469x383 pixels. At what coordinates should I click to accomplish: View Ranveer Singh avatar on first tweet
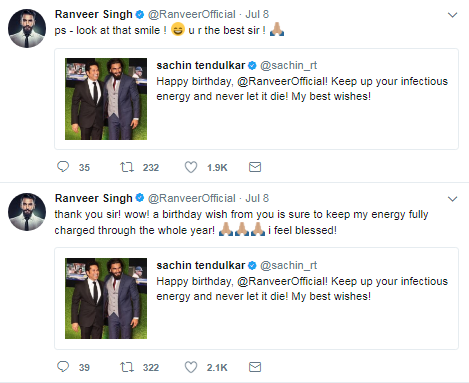coord(27,28)
